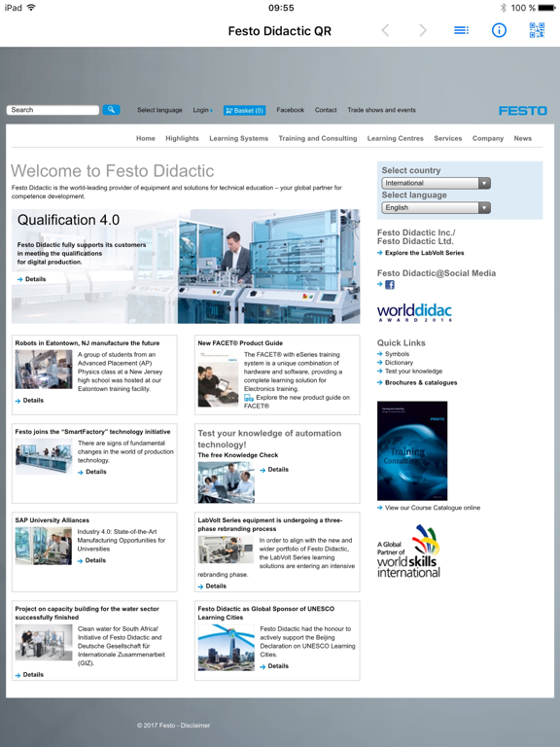The image size is (560, 747).
Task: Open the Facebook link in top bar
Action: [x=290, y=110]
